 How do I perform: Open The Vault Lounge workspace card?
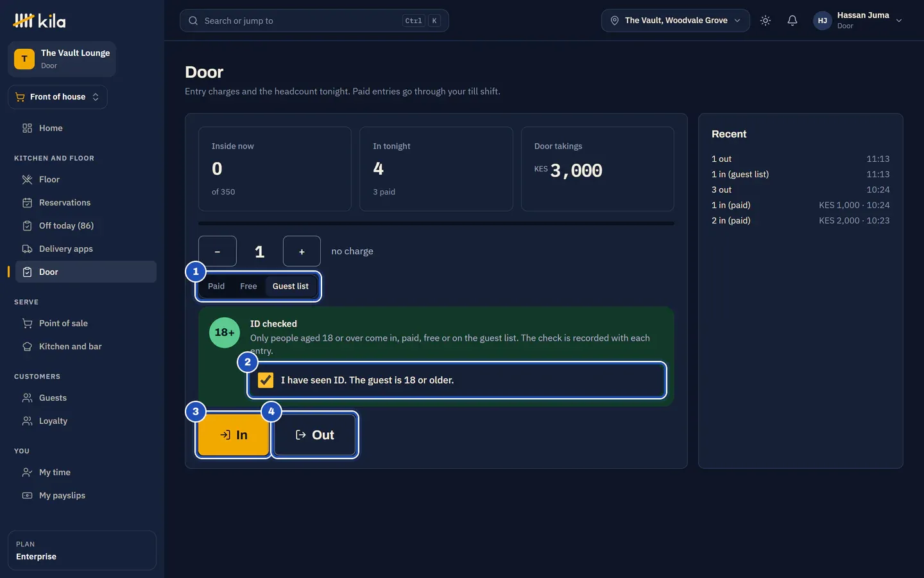point(62,59)
